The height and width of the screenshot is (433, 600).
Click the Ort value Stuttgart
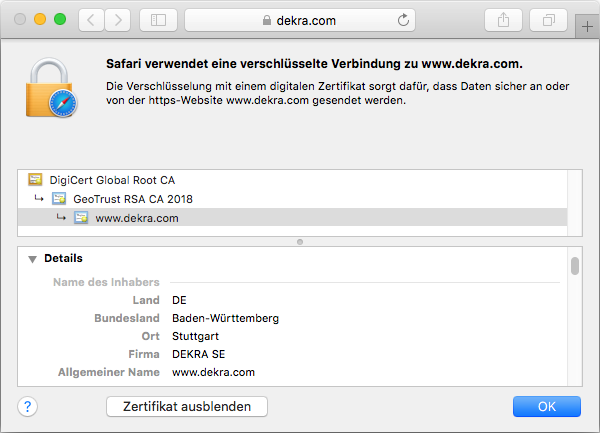[x=195, y=336]
